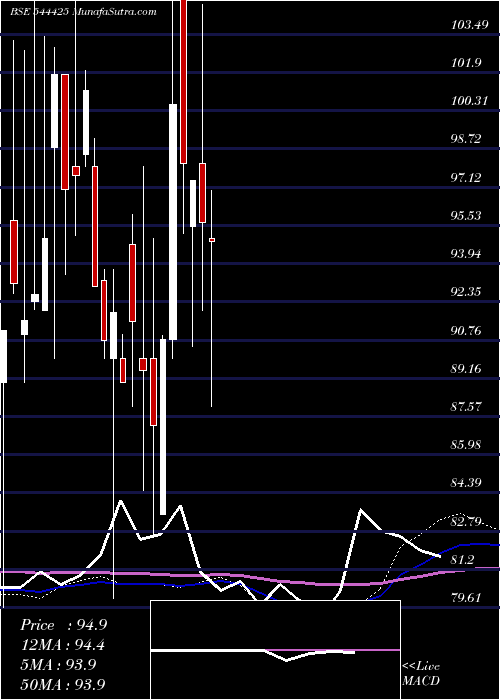500x700 pixels.
Task: Click the <<Live MACD label
Action: [x=421, y=673]
